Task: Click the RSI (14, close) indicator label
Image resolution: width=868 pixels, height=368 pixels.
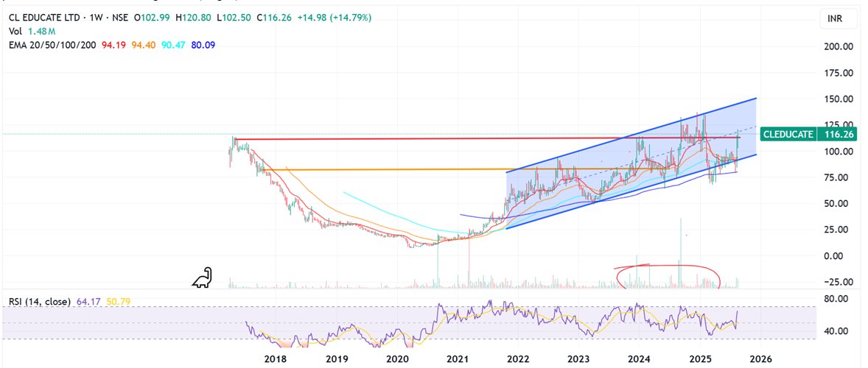Action: tap(39, 302)
